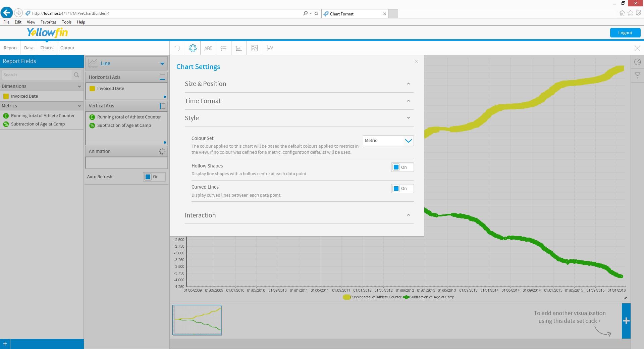Click the browser Favorites star icon
Viewport: 644px width, 349px height.
tap(631, 13)
